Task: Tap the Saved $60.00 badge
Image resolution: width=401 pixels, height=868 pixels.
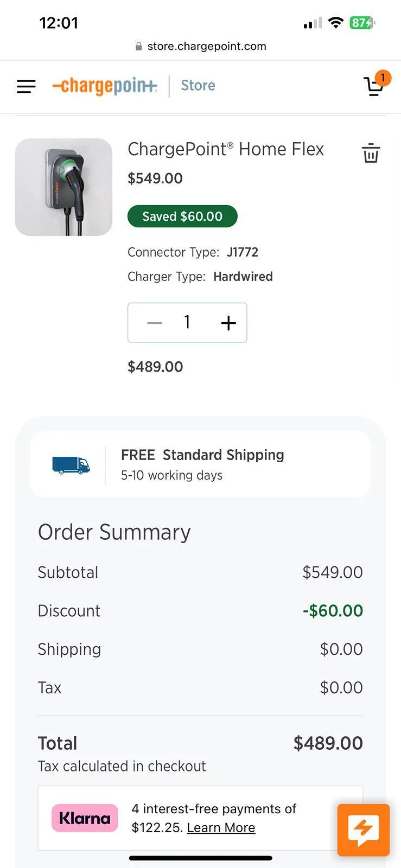Action: point(182,216)
